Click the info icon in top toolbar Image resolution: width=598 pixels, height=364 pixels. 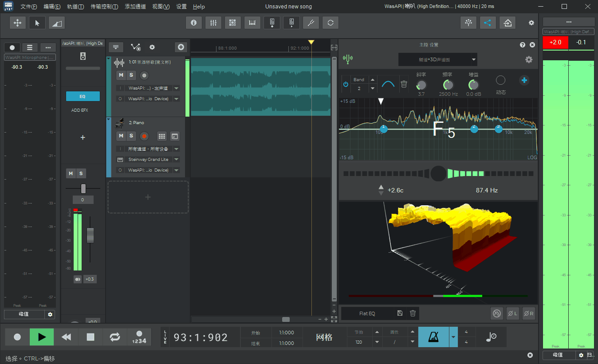[193, 23]
